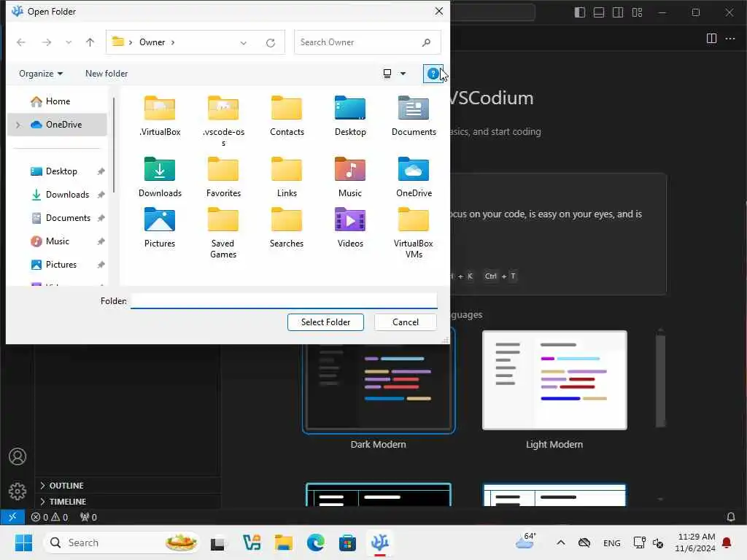
Task: Select the Music folder in file list
Action: (x=350, y=176)
